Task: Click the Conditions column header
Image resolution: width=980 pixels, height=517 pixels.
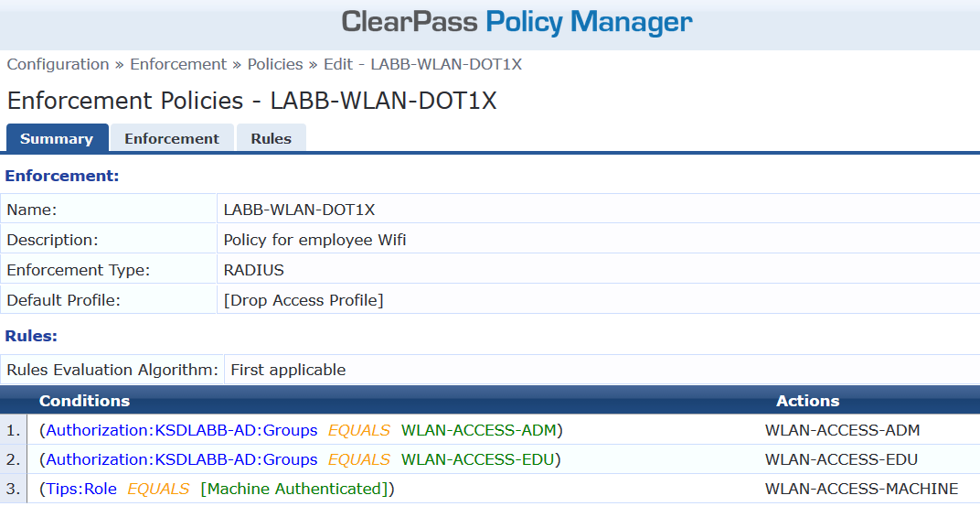Action: 84,401
